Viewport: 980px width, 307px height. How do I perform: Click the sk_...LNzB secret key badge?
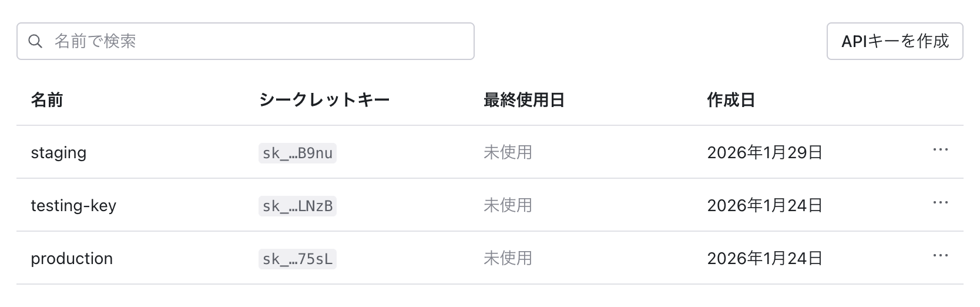click(297, 206)
